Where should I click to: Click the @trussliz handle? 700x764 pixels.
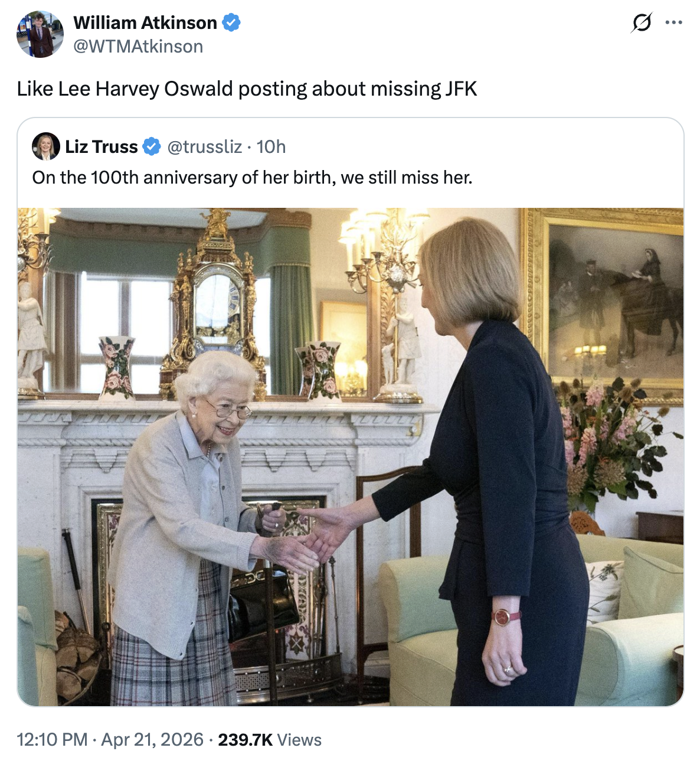coord(207,146)
